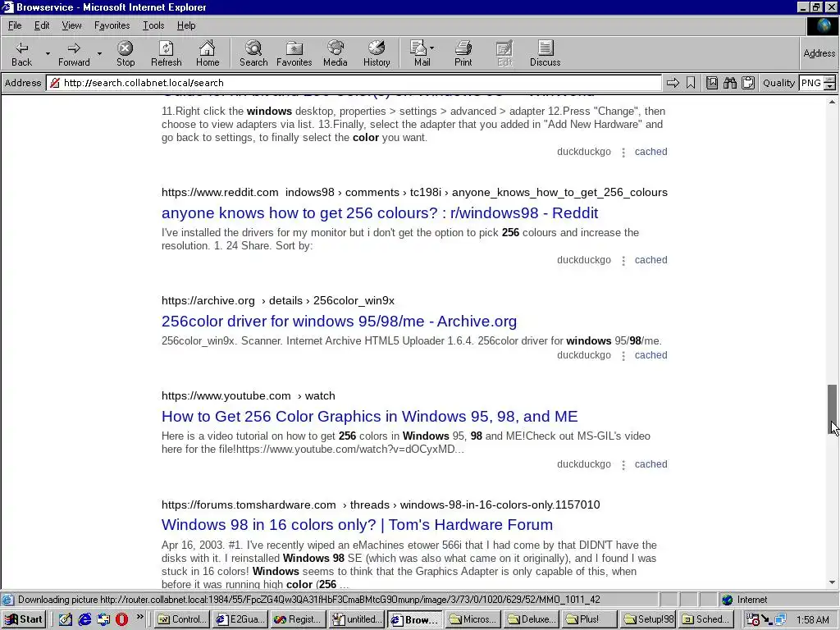
Task: Click the address bar URL field
Action: (354, 83)
